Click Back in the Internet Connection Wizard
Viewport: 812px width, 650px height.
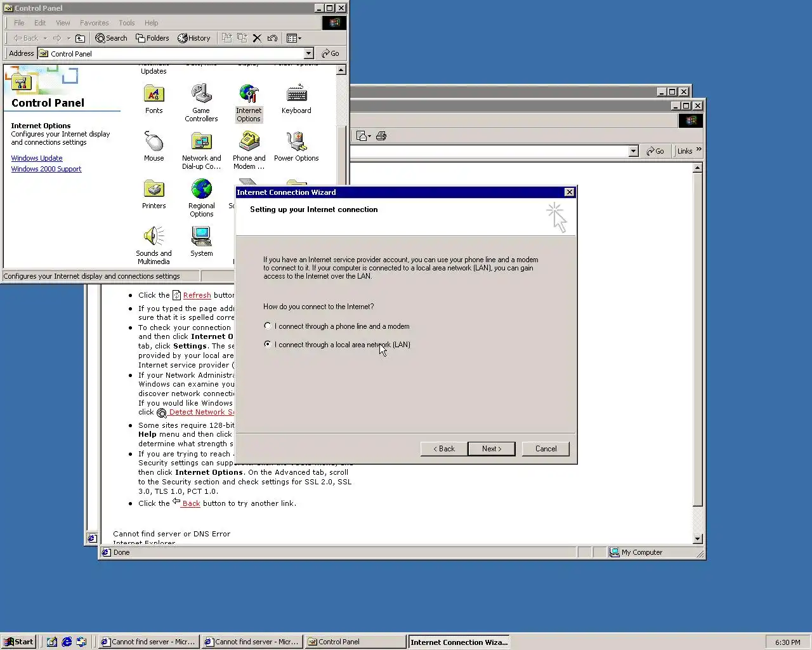tap(444, 449)
